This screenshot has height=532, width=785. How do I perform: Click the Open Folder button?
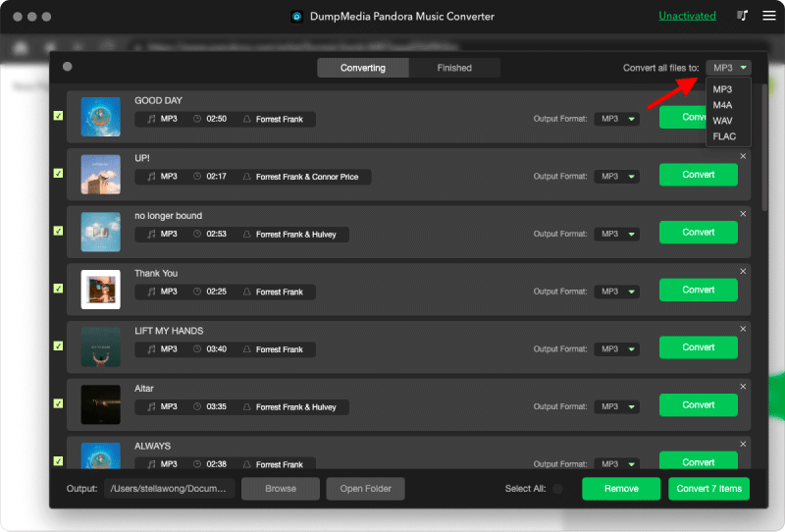(365, 489)
